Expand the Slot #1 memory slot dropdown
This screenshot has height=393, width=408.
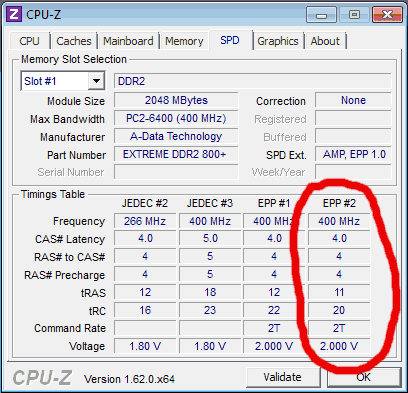click(96, 81)
